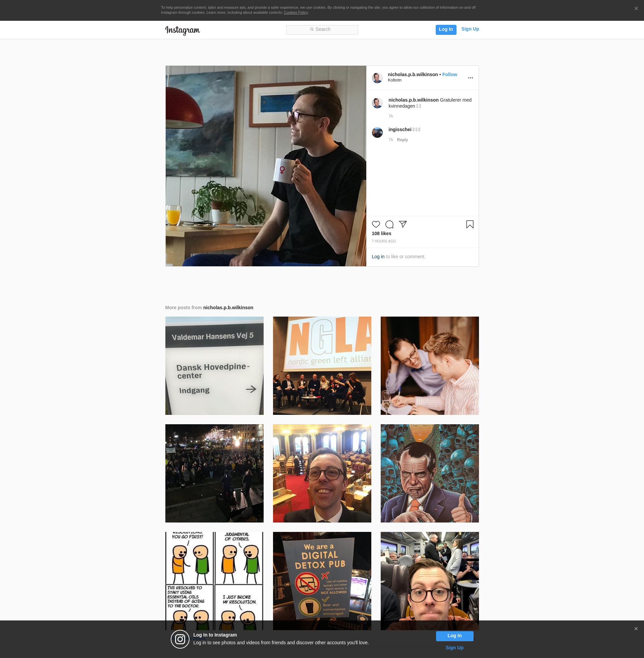Open the Kolbotn location link

(394, 80)
